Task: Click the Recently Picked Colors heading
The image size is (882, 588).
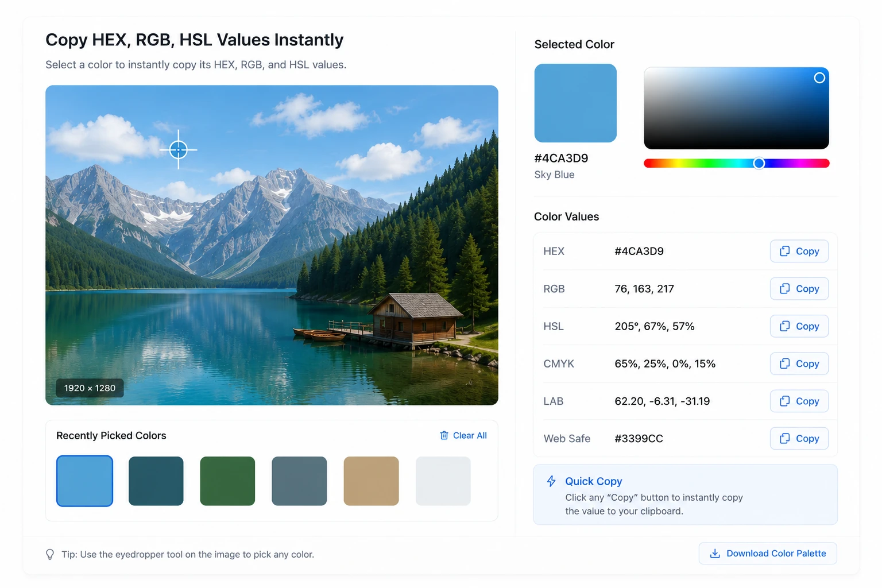Action: (111, 435)
